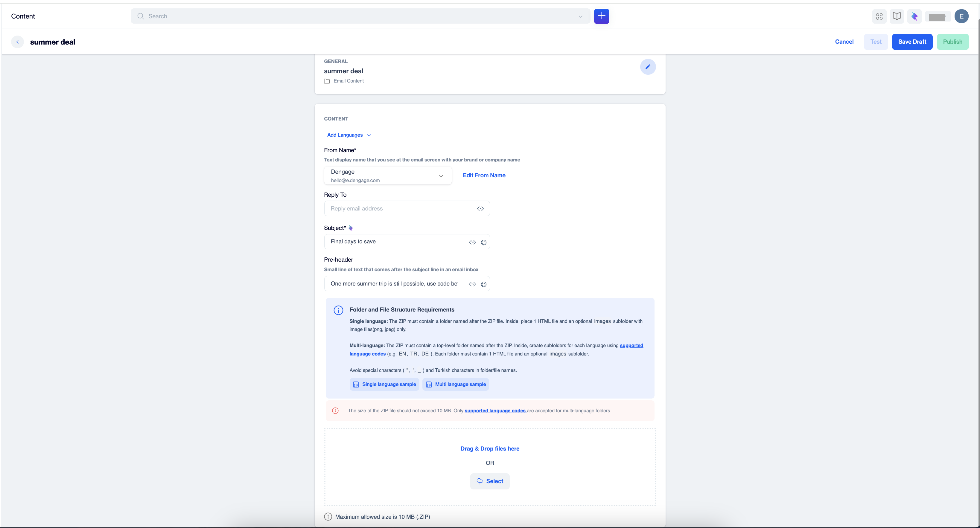Viewport: 980px width, 528px height.
Task: Edit general settings with pencil icon
Action: tap(647, 67)
